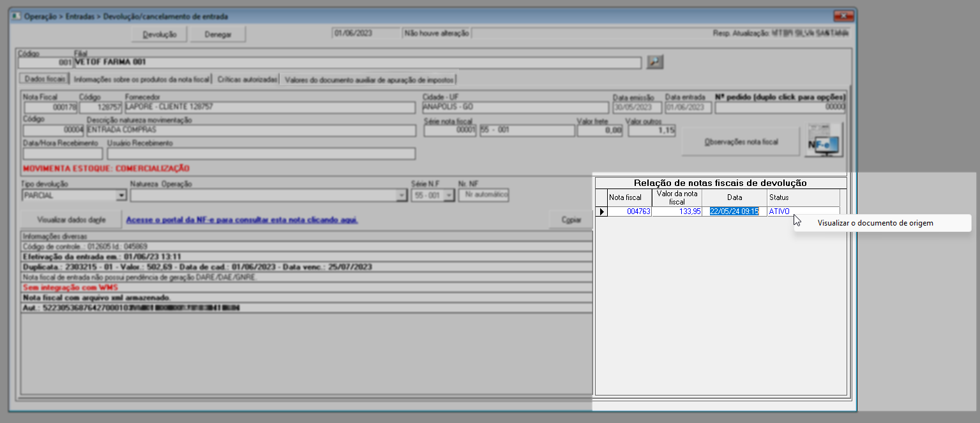
Task: Open the Críticas autorizadas tab
Action: [x=247, y=79]
